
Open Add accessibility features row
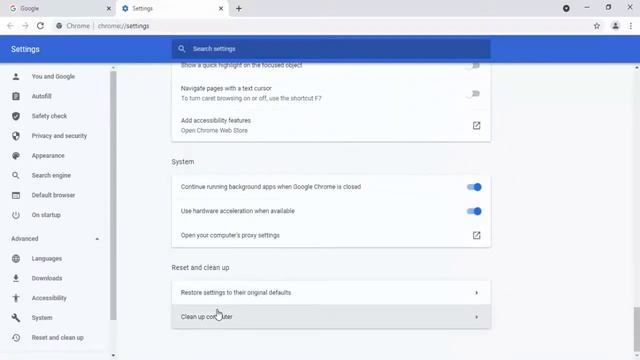pos(331,126)
